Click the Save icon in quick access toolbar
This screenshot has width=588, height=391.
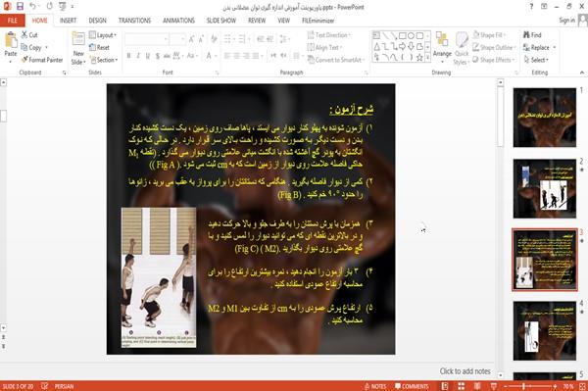click(x=20, y=7)
